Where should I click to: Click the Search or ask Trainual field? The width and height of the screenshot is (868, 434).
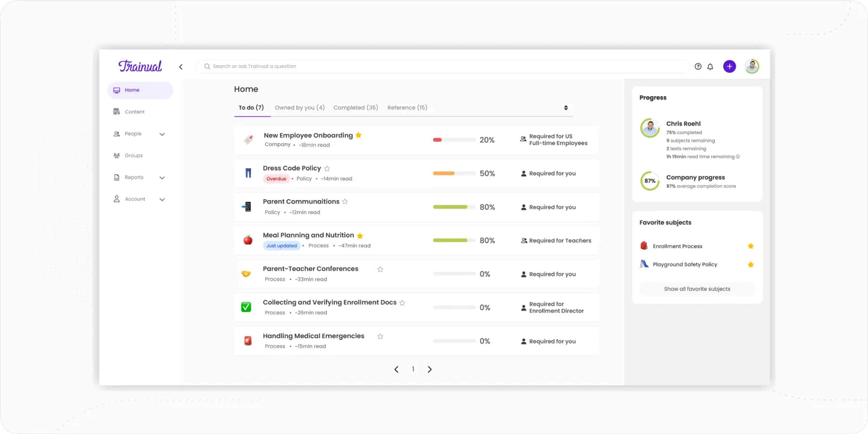tap(443, 66)
